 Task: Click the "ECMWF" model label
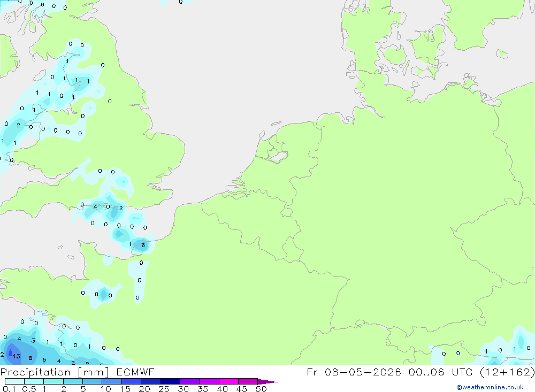pyautogui.click(x=135, y=372)
